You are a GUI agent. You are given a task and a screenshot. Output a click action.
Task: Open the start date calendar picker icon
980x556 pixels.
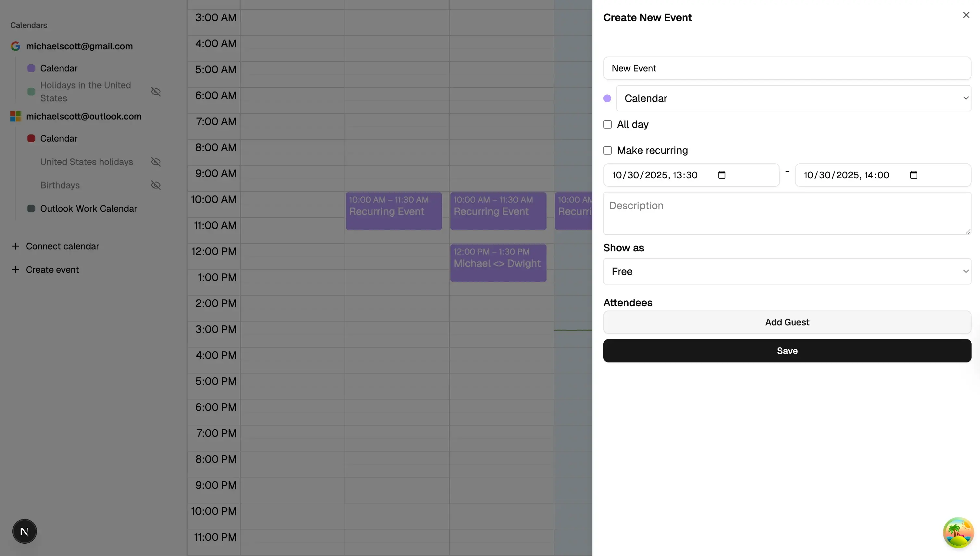[722, 175]
